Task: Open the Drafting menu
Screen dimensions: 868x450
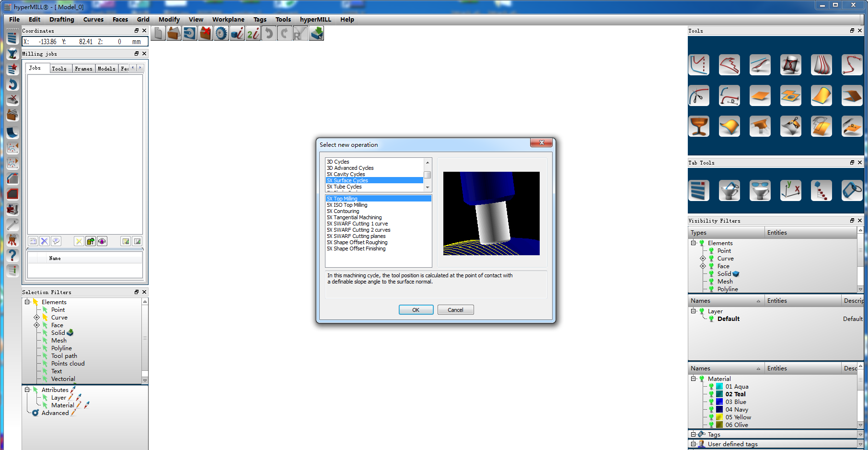Action: click(62, 20)
